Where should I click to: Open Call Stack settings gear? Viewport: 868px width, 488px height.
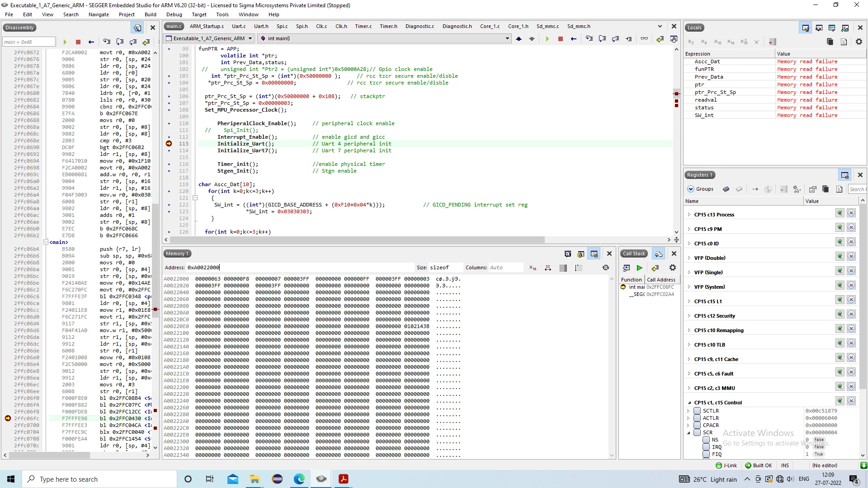point(673,268)
